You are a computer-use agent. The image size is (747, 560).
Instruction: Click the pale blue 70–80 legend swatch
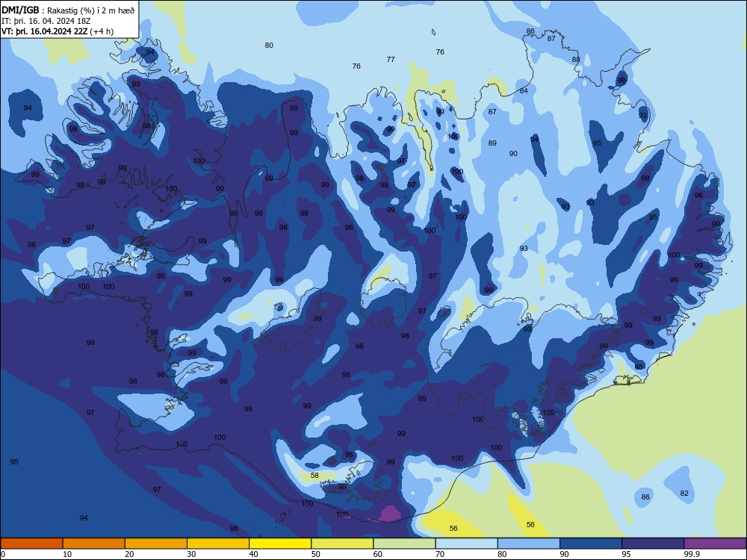[466, 544]
